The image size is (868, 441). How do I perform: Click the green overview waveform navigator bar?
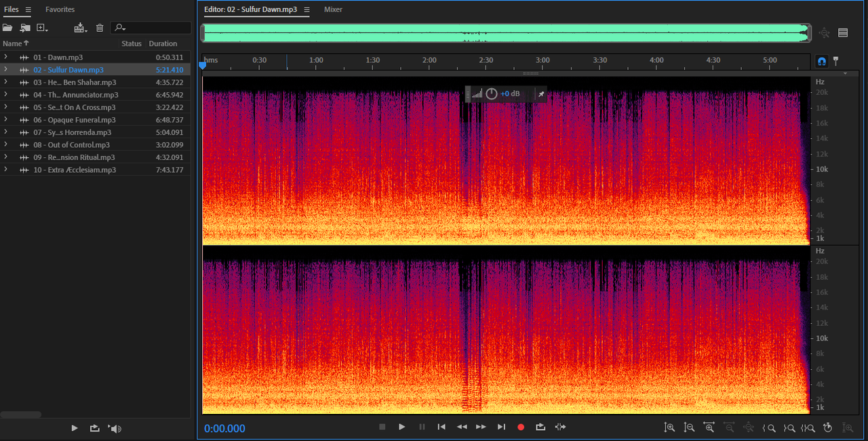pyautogui.click(x=506, y=33)
